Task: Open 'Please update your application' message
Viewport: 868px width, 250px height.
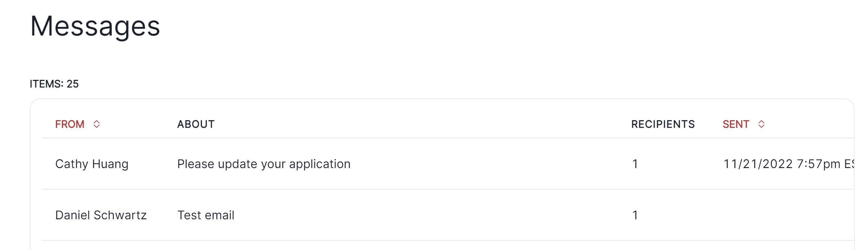Action: pyautogui.click(x=264, y=164)
